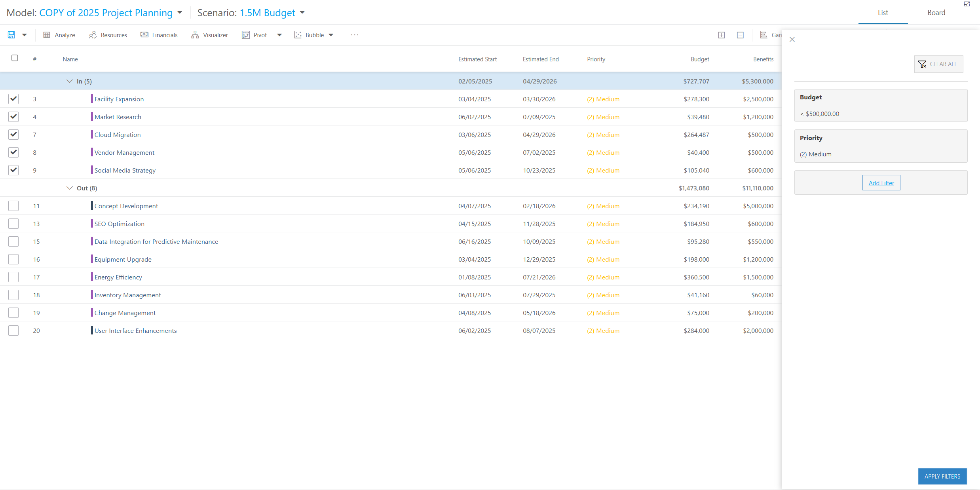Image resolution: width=980 pixels, height=490 pixels.
Task: Switch to the List tab
Action: click(x=883, y=13)
